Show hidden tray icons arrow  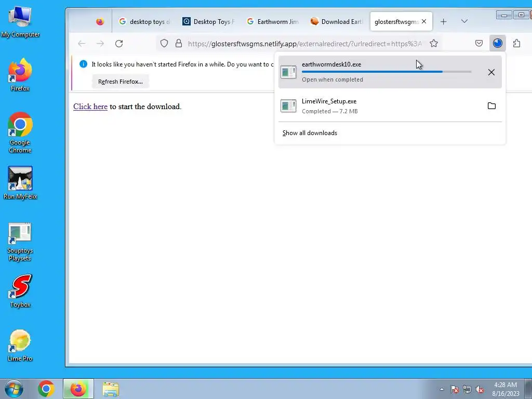[442, 389]
